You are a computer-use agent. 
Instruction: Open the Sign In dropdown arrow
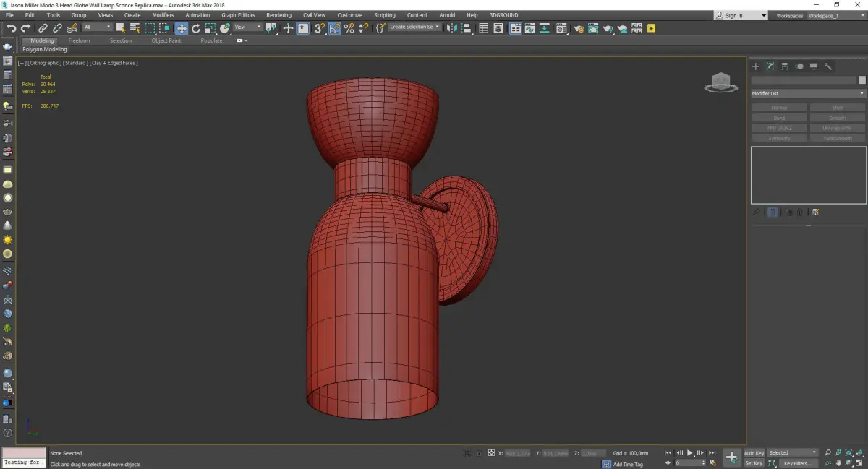pos(764,16)
